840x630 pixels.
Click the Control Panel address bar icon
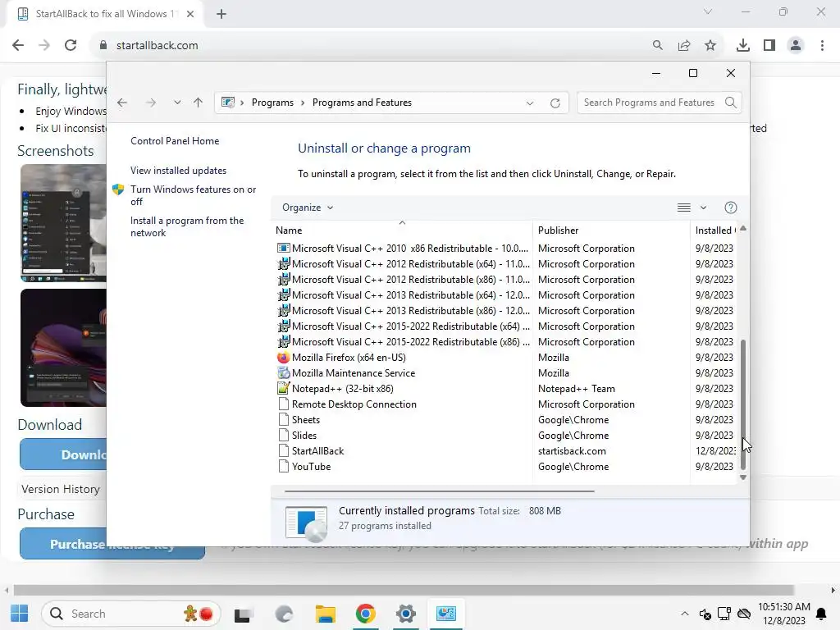pyautogui.click(x=228, y=103)
